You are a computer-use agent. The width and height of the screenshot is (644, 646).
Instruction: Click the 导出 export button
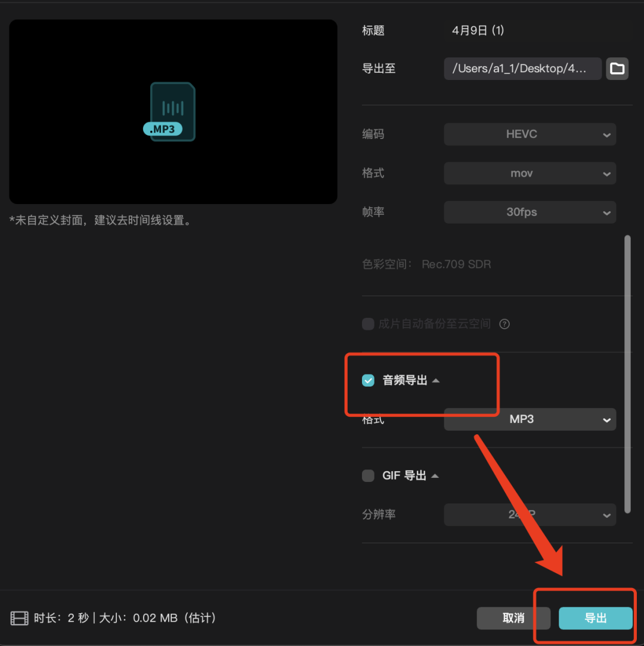[x=595, y=619]
